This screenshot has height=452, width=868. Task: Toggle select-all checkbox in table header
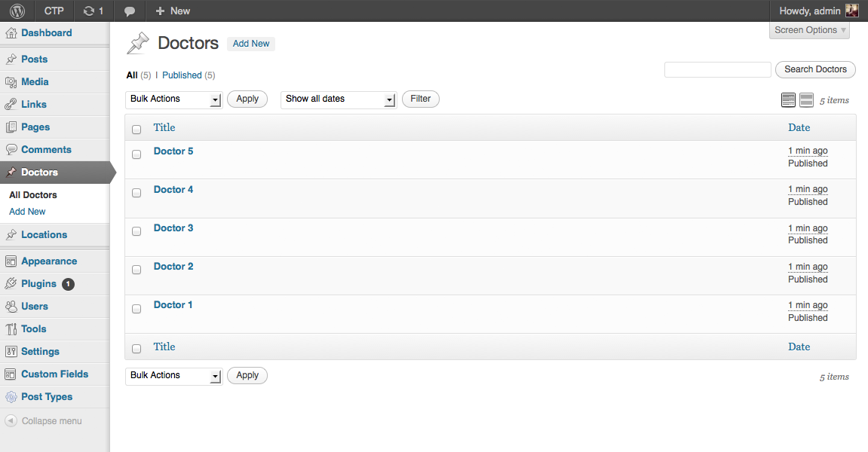coord(136,130)
